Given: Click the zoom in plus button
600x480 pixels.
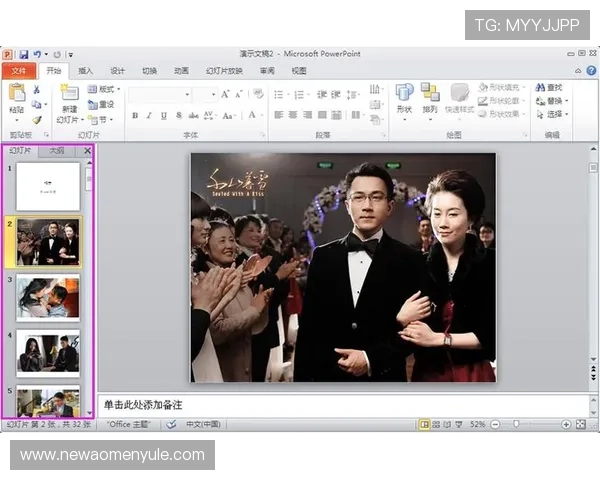Looking at the screenshot, I should pos(566,424).
